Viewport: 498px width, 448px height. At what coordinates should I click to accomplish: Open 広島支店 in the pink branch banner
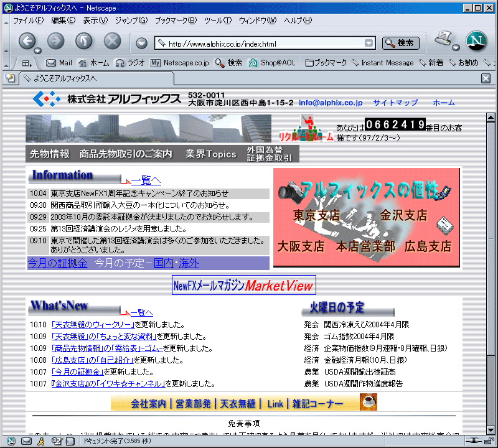pos(428,246)
